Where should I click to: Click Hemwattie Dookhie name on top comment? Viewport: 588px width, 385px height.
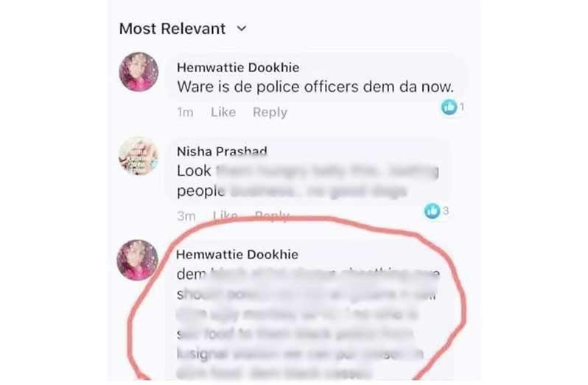pyautogui.click(x=238, y=68)
